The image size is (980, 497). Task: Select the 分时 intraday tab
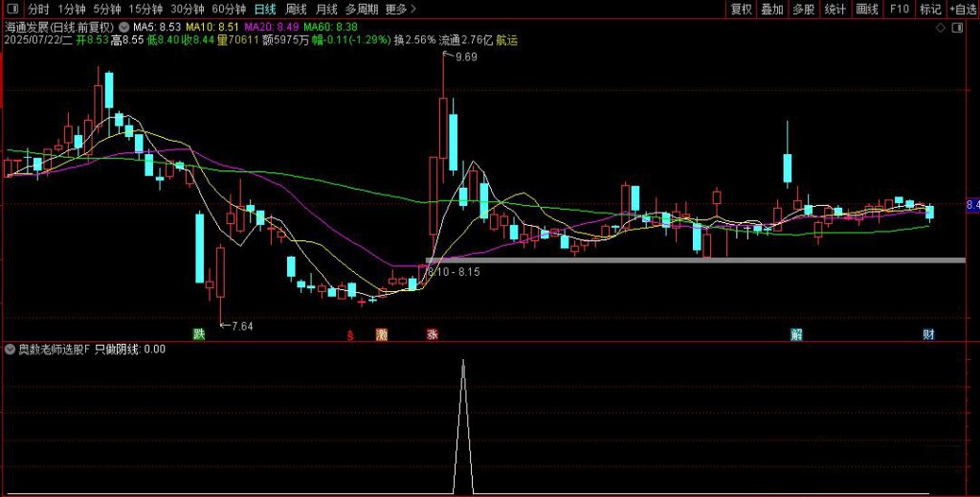click(37, 9)
